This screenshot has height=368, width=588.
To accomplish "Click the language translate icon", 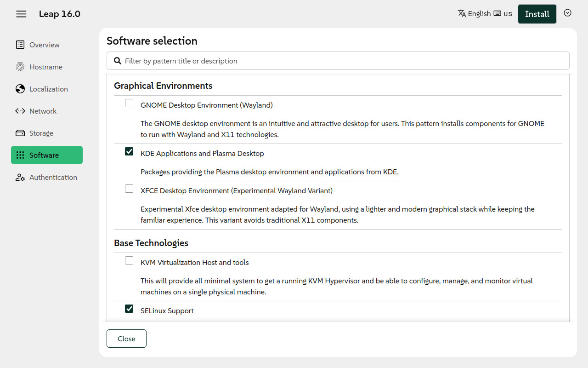I will tap(462, 13).
